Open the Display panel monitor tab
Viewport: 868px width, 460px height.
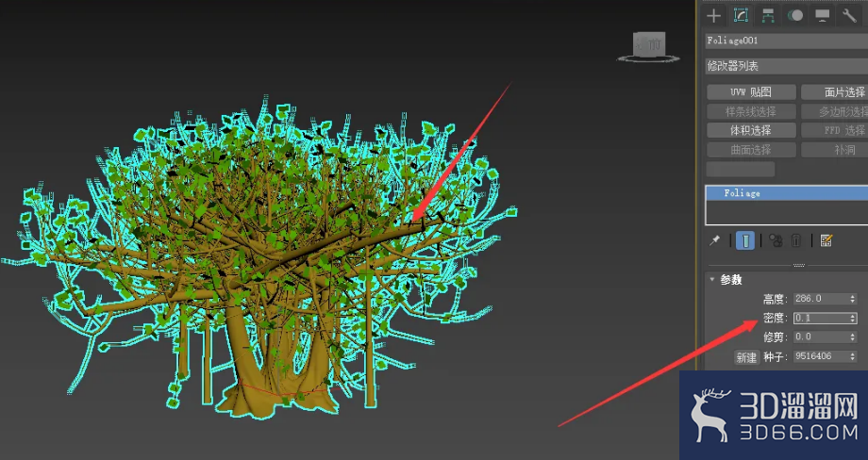click(x=822, y=16)
